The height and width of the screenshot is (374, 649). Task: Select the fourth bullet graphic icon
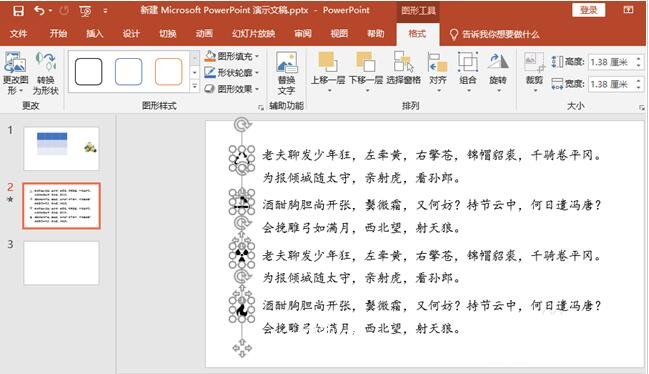242,309
